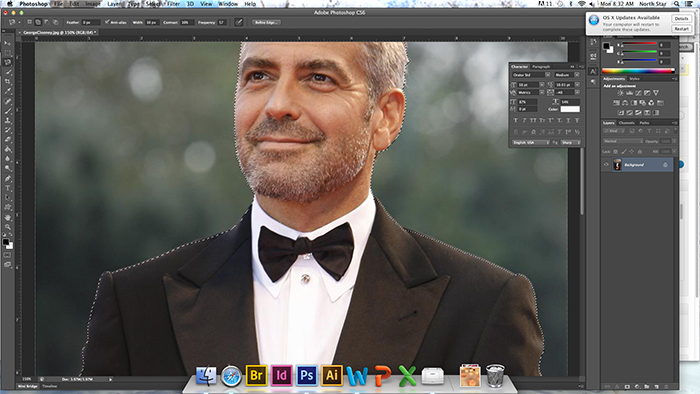Click the Feather input field

(x=91, y=22)
